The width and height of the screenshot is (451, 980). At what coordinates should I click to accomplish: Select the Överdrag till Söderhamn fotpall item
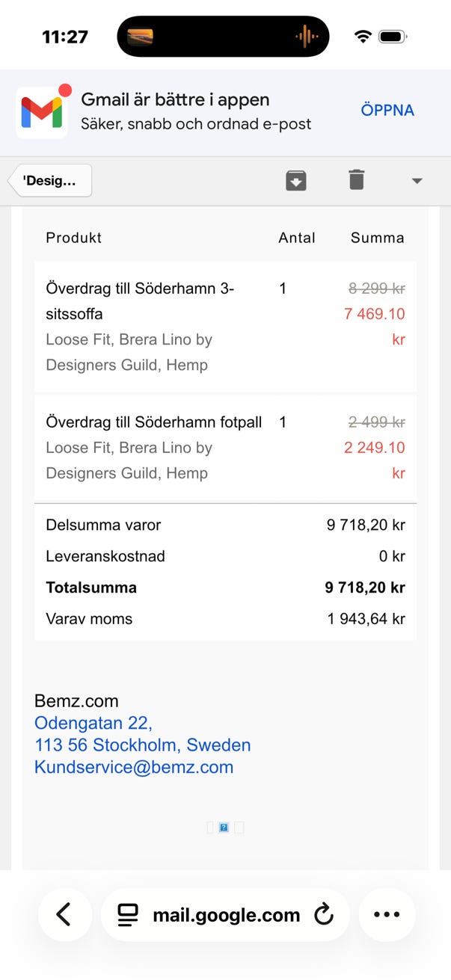coord(225,448)
